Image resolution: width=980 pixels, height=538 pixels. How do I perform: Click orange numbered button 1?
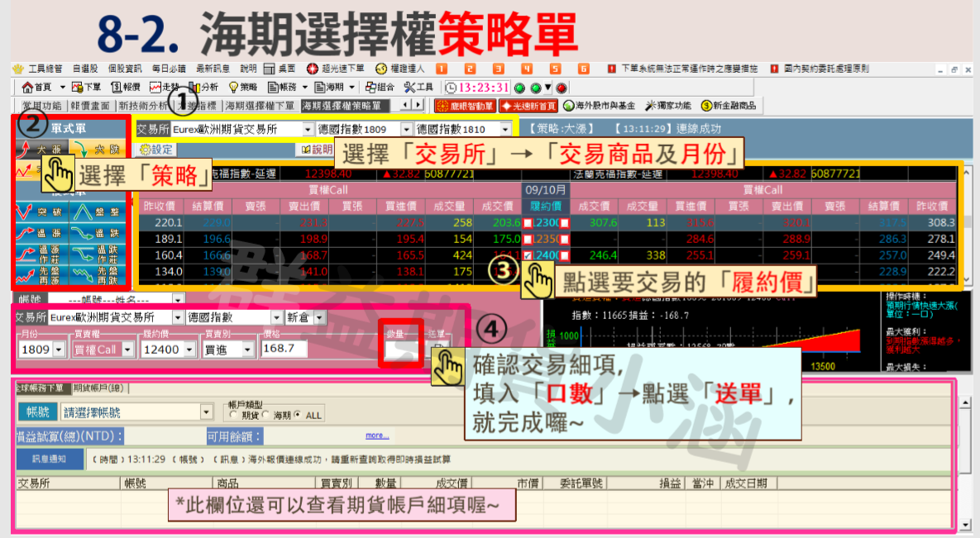pos(442,69)
